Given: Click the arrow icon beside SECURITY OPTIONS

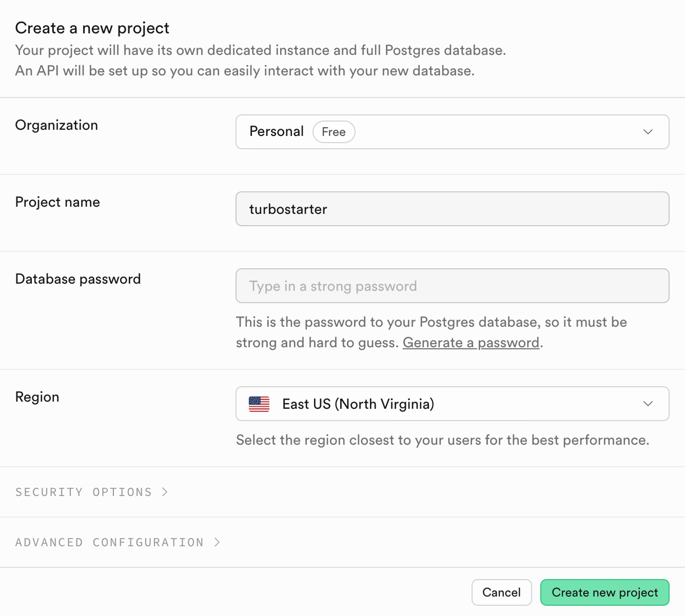Looking at the screenshot, I should (x=165, y=491).
